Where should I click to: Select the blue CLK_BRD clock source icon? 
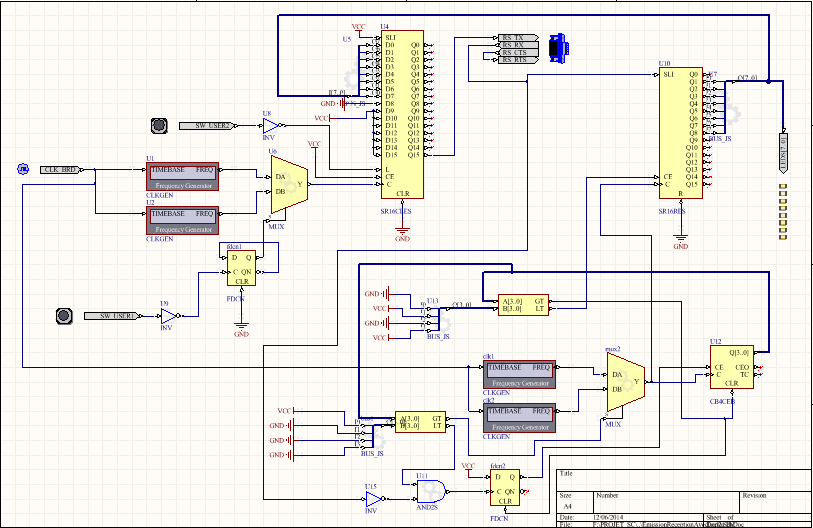pyautogui.click(x=22, y=169)
